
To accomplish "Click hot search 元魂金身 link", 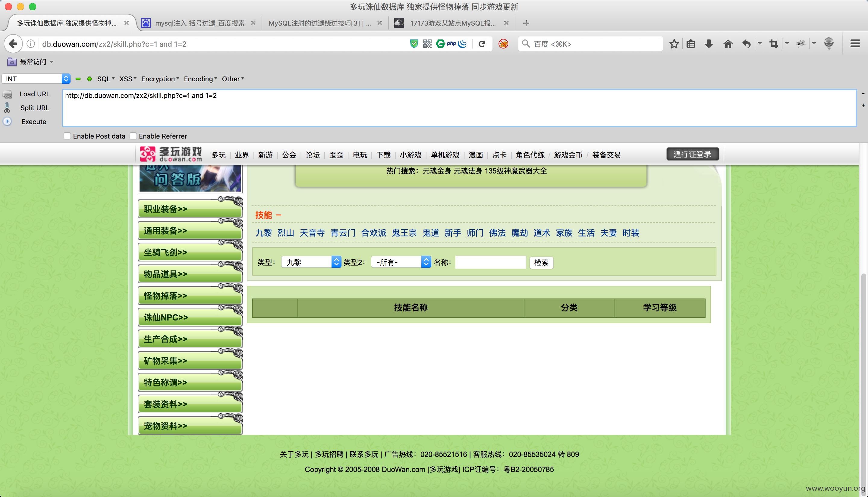I will click(x=437, y=171).
